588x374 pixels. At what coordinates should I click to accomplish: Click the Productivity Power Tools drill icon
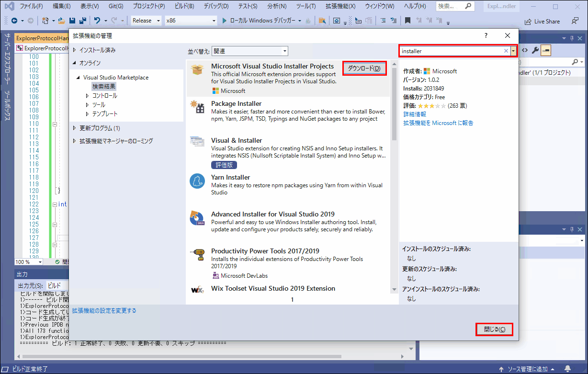click(x=197, y=255)
